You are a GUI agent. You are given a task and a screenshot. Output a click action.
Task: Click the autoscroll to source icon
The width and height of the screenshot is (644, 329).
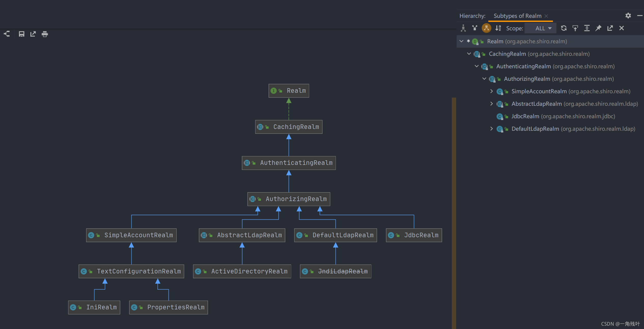point(575,28)
